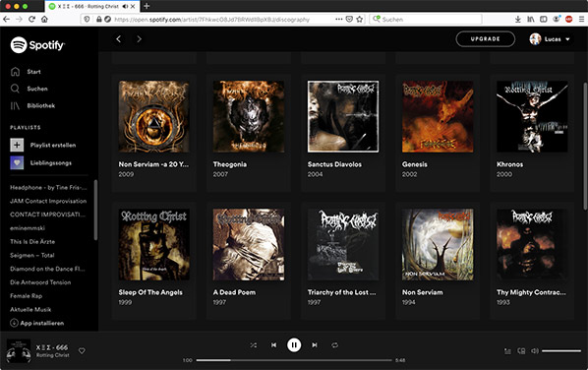Image resolution: width=588 pixels, height=370 pixels.
Task: Go to the browser home page
Action: coord(44,19)
